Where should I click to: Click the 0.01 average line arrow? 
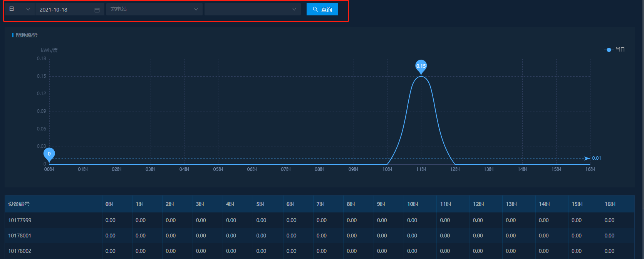click(x=587, y=158)
